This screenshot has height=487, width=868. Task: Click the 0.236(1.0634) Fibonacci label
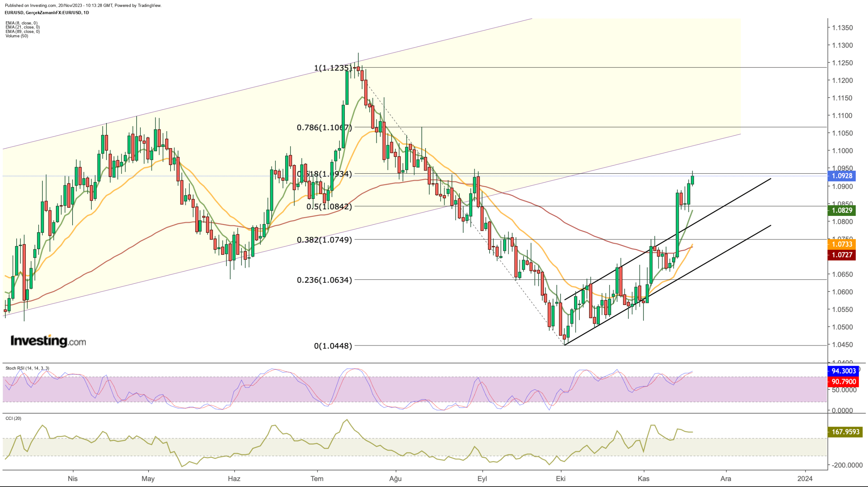tap(324, 280)
